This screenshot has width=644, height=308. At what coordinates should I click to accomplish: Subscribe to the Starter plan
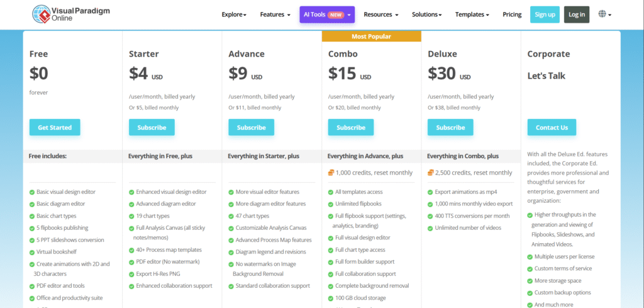pos(152,127)
